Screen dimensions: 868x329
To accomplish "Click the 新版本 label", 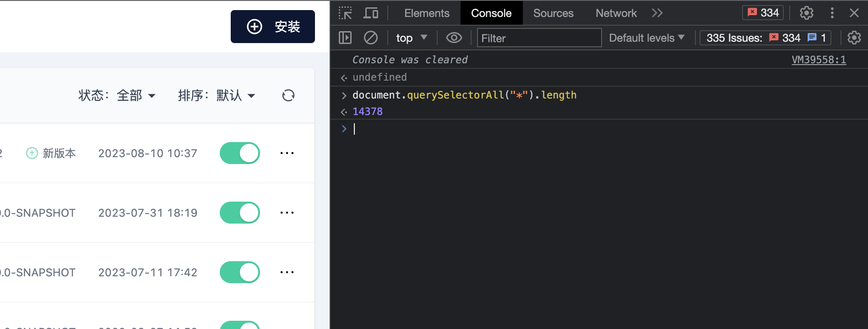I will [59, 153].
